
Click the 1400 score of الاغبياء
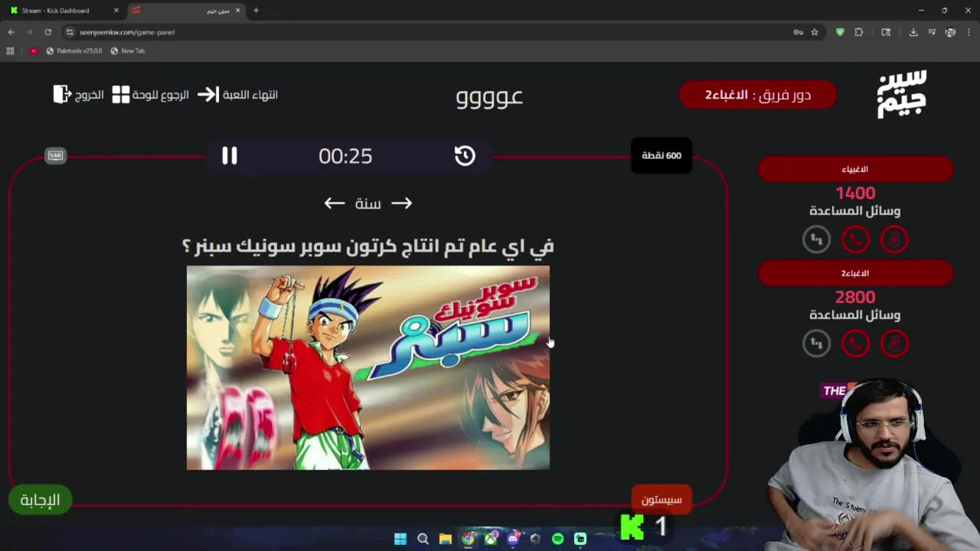point(855,193)
